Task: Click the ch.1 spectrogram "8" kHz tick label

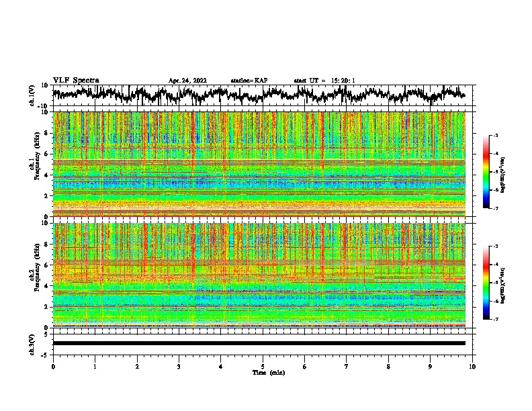Action: tap(46, 133)
